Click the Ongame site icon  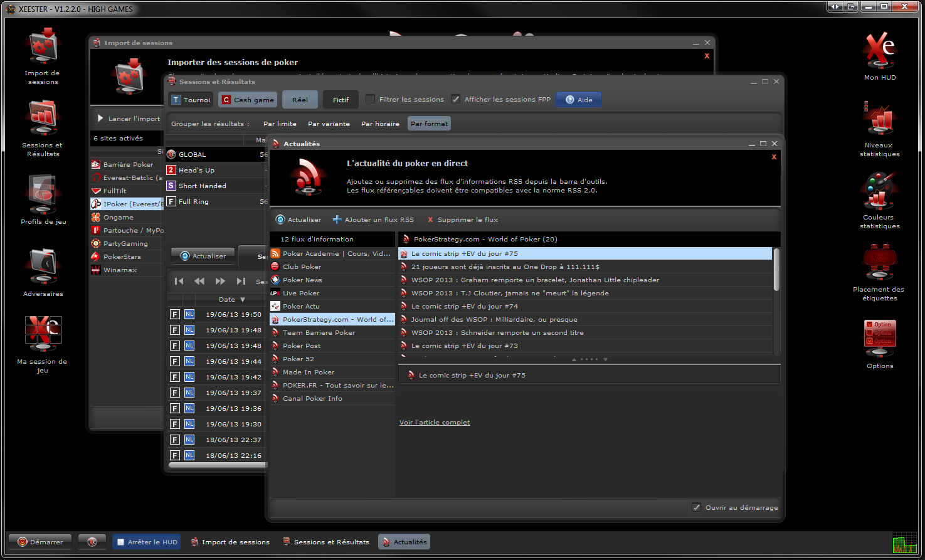click(x=95, y=217)
